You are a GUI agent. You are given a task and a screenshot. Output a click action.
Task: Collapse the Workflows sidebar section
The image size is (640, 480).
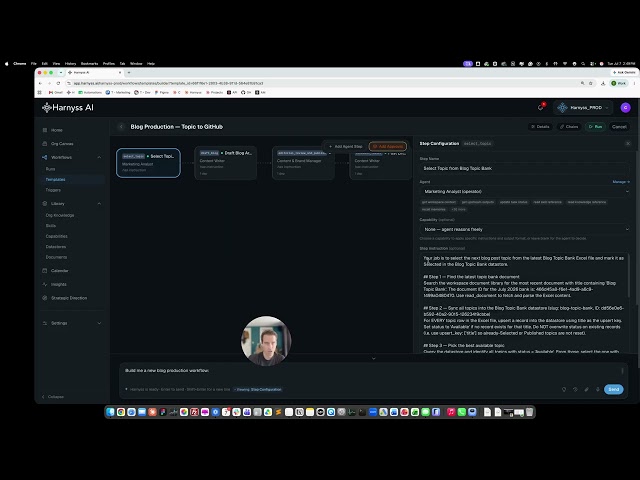point(99,157)
